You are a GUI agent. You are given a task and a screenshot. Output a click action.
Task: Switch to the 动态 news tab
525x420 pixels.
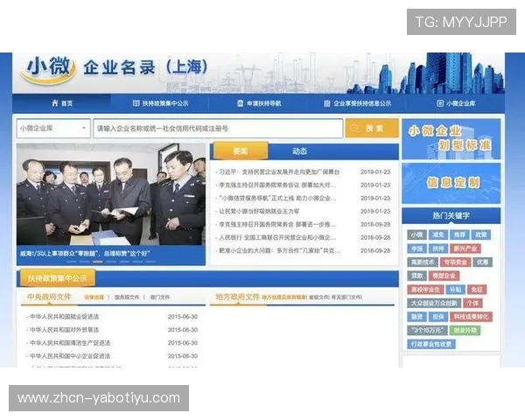tap(299, 151)
